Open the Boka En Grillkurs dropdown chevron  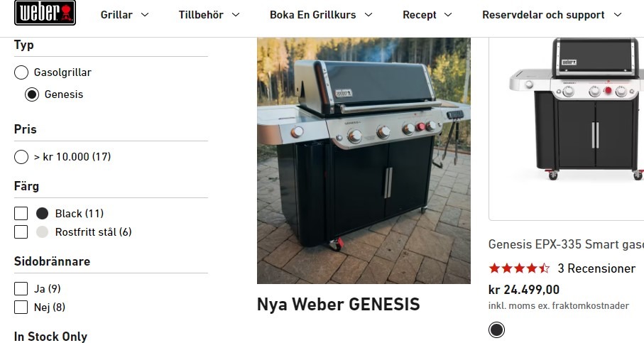[x=369, y=15]
